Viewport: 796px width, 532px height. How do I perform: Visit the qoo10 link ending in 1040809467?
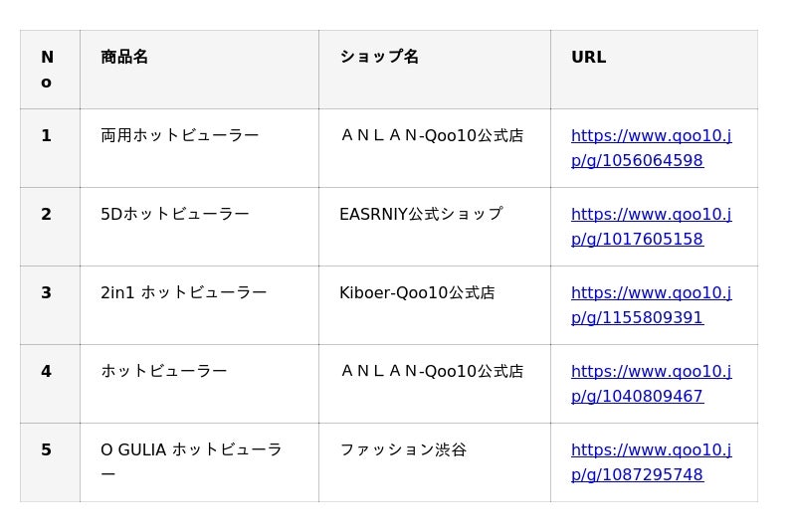click(651, 384)
